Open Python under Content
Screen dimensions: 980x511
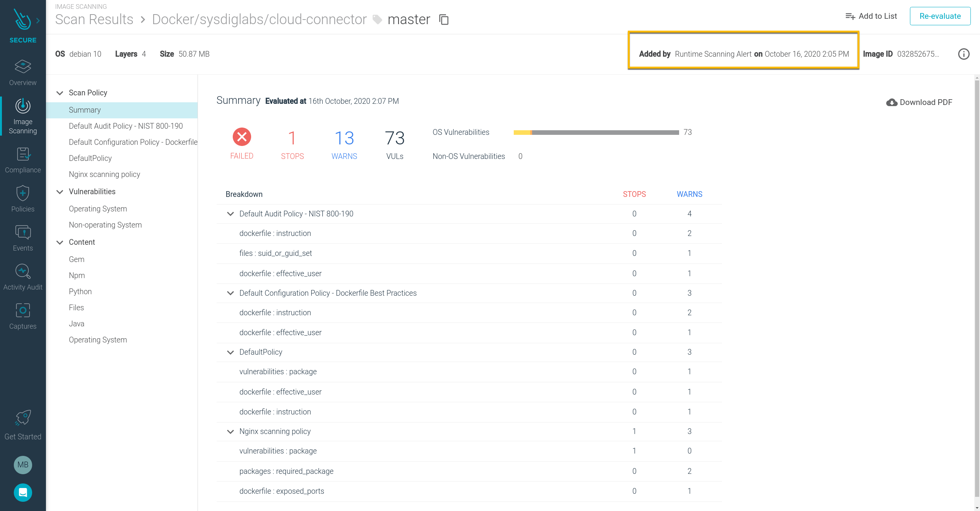pos(80,292)
